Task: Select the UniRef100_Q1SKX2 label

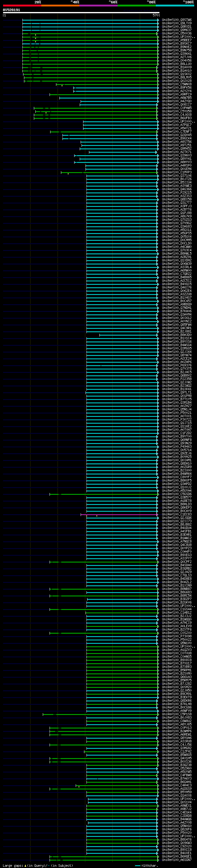Action: [177, 74]
